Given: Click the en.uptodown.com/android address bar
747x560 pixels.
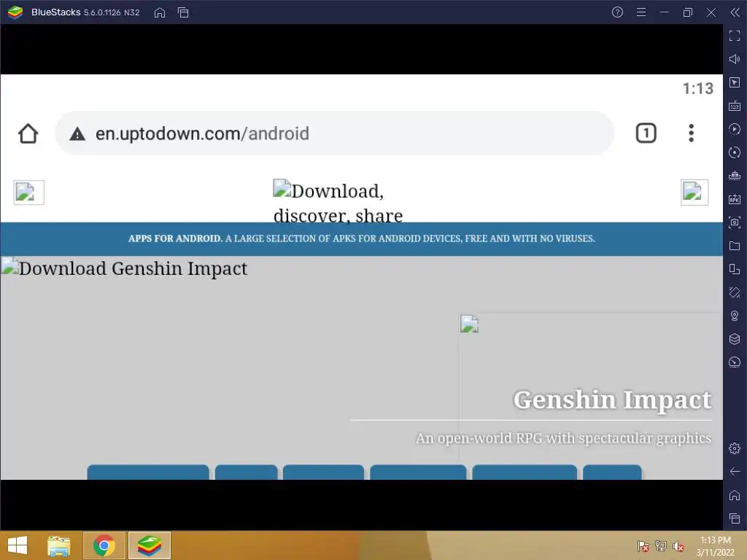Looking at the screenshot, I should 334,133.
